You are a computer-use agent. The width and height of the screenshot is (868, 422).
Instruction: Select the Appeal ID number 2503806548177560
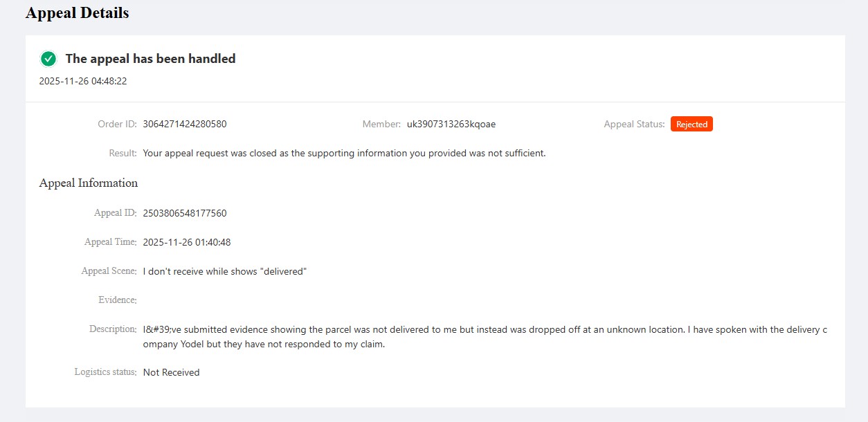(x=185, y=213)
